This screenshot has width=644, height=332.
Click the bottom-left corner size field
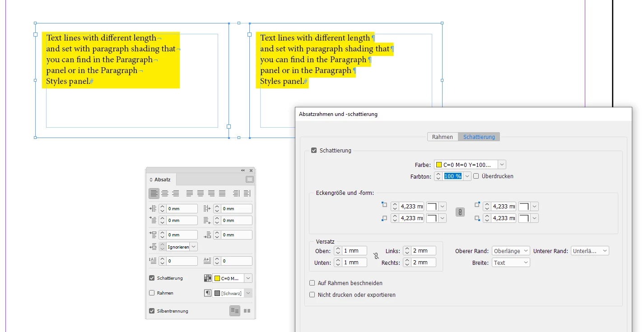tap(411, 218)
